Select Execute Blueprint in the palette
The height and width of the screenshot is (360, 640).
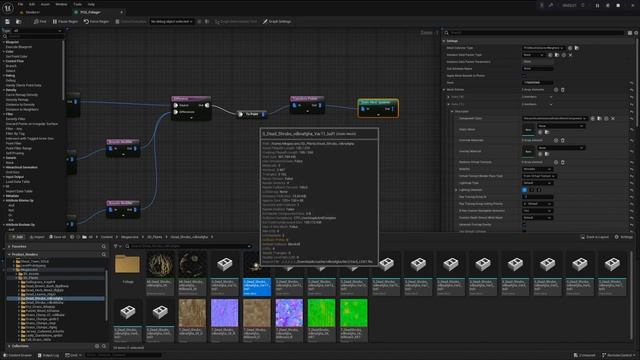point(19,47)
